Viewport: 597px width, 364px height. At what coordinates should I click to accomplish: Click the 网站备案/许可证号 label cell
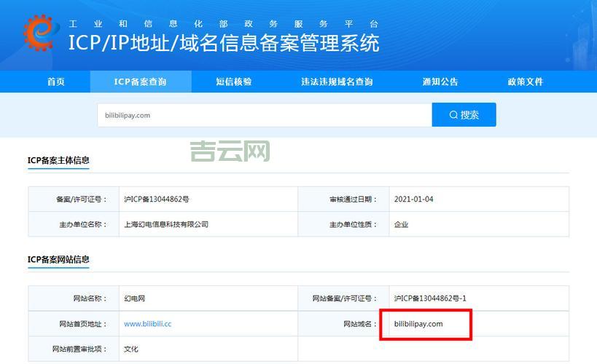[x=344, y=298]
